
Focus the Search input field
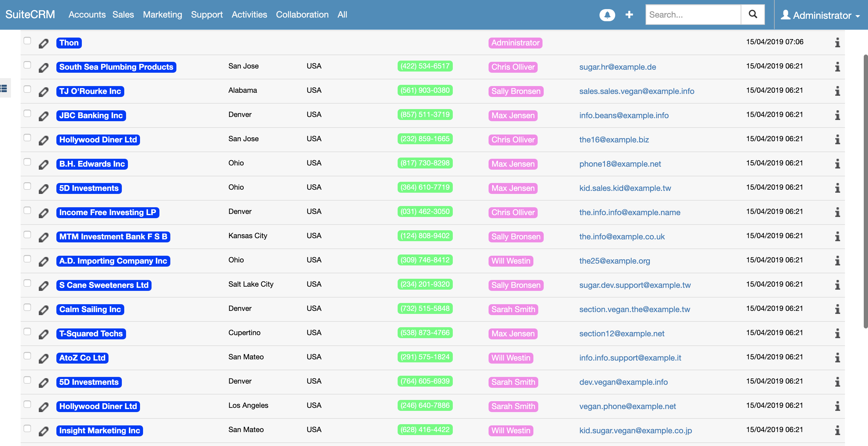[x=693, y=15]
